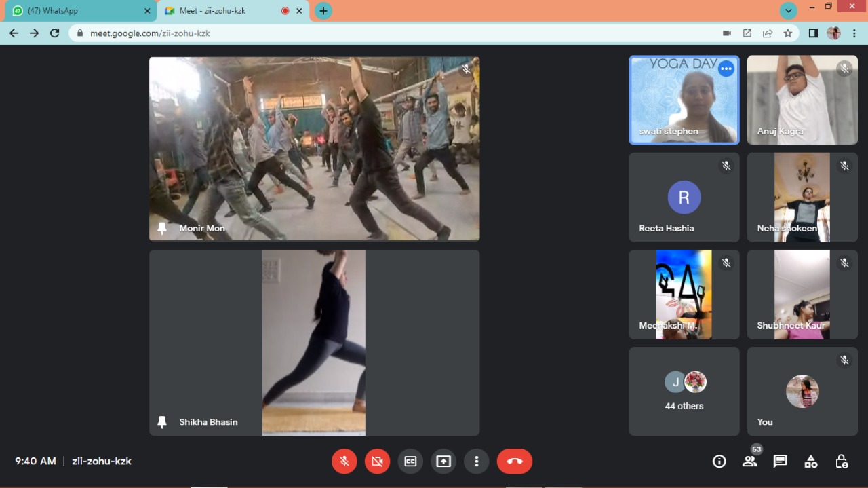
Task: Unmute the microphone in call controls
Action: [x=344, y=462]
